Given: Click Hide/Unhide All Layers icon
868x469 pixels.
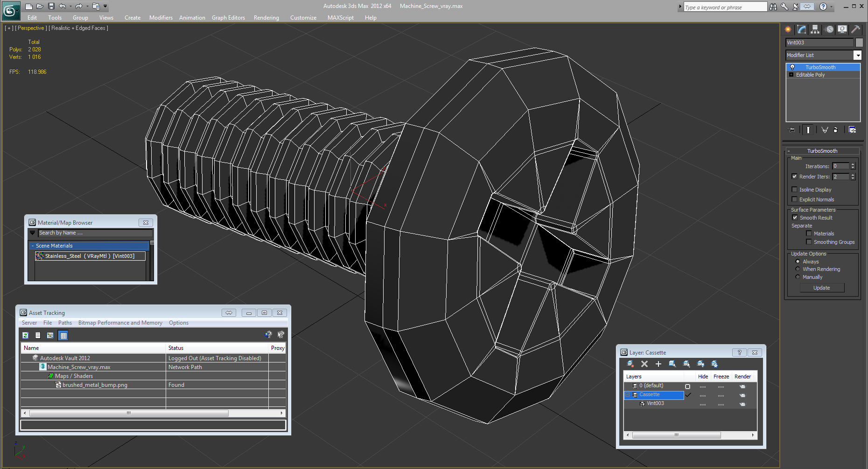Looking at the screenshot, I should tap(700, 364).
